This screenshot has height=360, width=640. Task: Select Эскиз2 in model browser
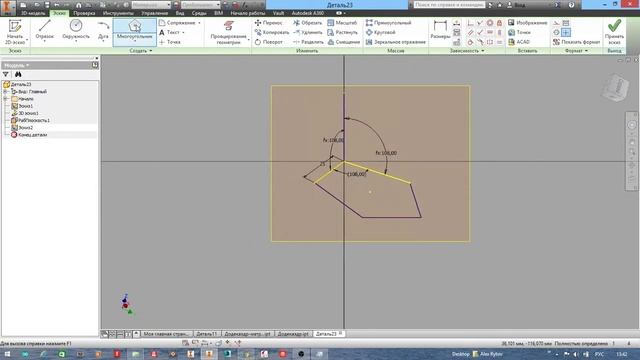tap(22, 128)
